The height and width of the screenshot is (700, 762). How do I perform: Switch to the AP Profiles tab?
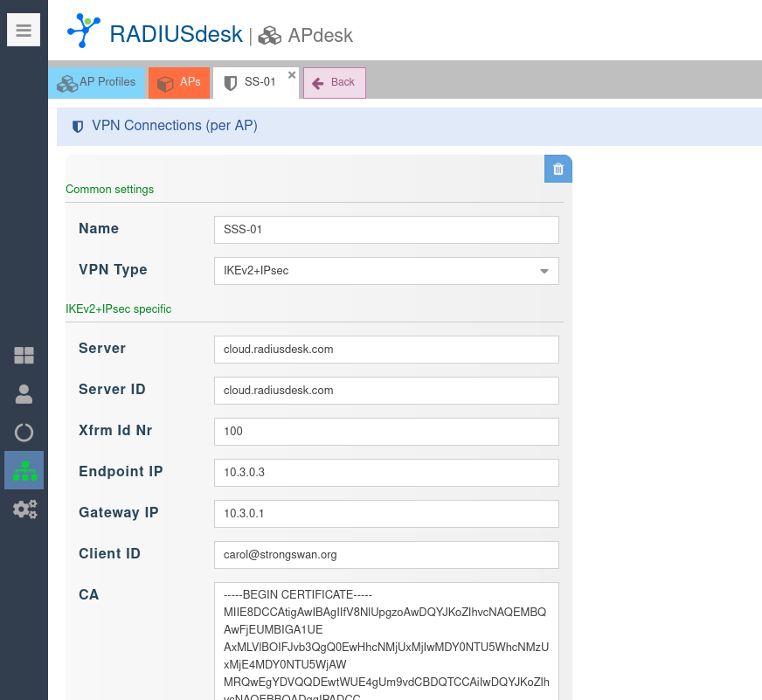[x=97, y=82]
